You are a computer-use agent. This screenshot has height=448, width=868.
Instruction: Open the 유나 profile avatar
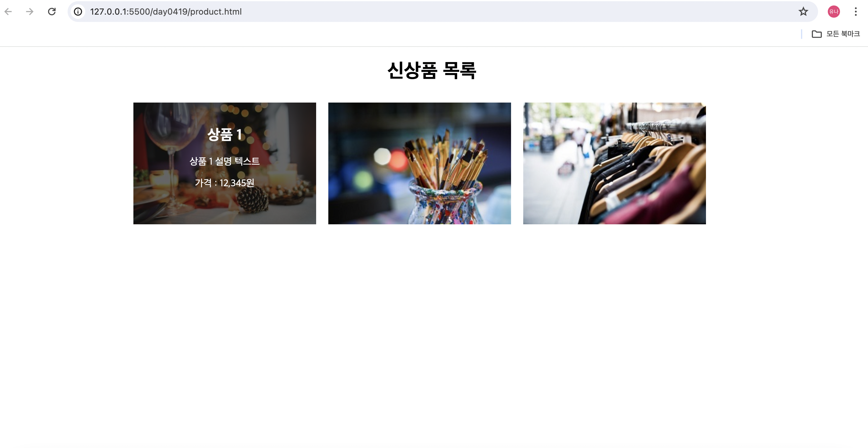pyautogui.click(x=834, y=12)
